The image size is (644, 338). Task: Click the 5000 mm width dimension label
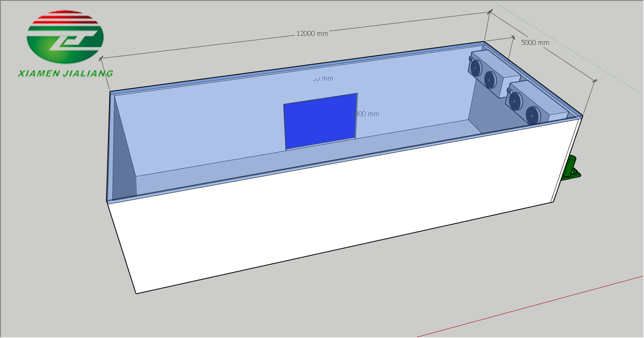point(535,42)
